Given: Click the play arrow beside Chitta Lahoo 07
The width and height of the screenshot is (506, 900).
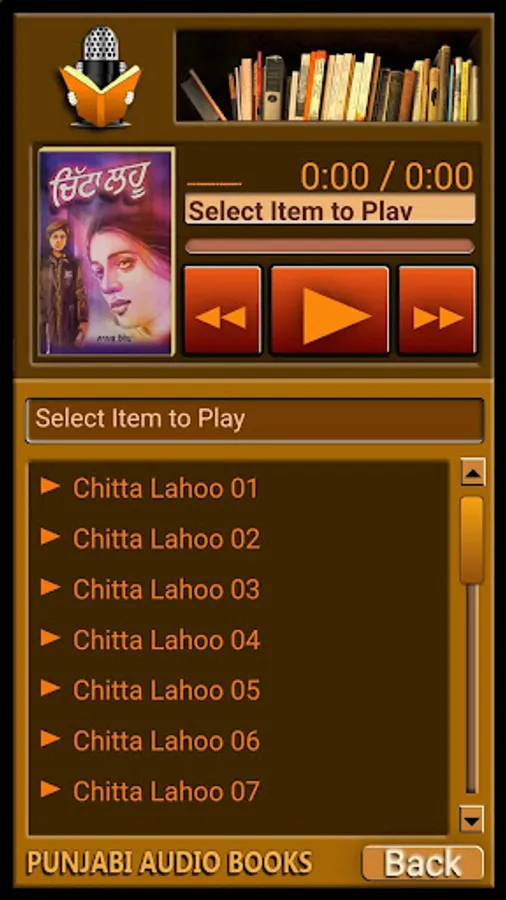Looking at the screenshot, I should [x=50, y=790].
